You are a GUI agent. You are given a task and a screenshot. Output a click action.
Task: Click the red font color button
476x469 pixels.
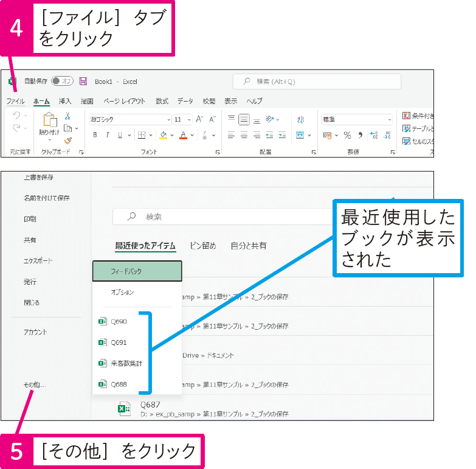click(x=184, y=135)
